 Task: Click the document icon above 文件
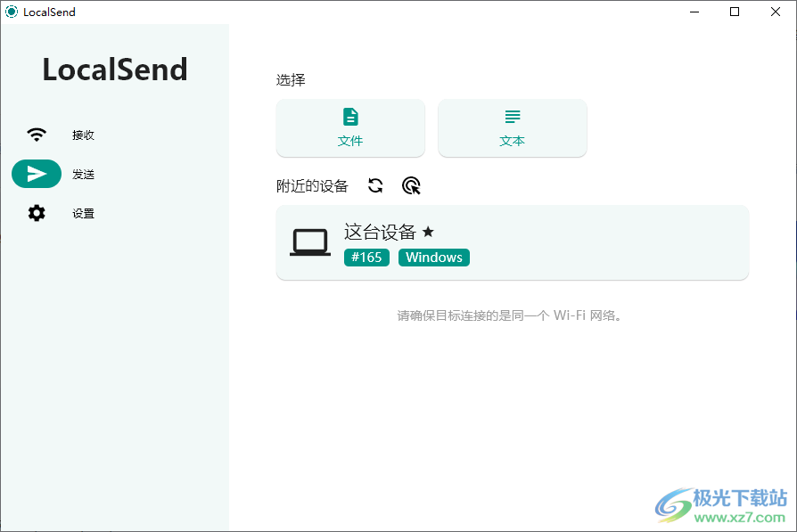(350, 116)
